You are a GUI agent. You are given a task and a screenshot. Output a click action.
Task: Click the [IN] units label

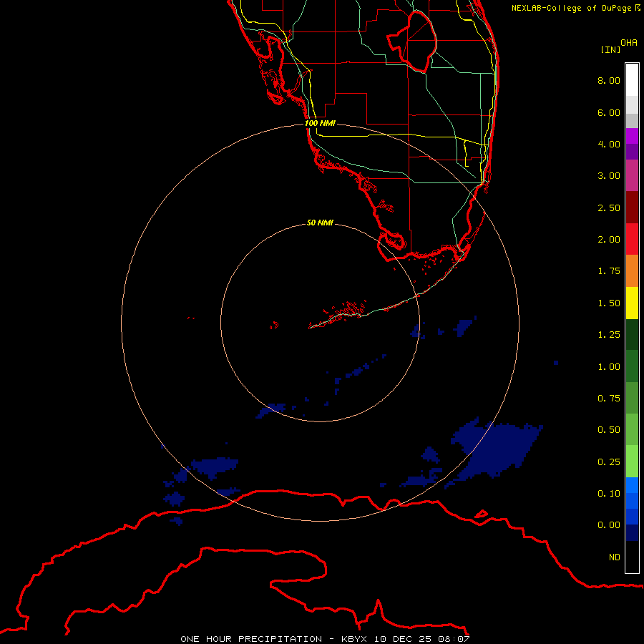(610, 49)
